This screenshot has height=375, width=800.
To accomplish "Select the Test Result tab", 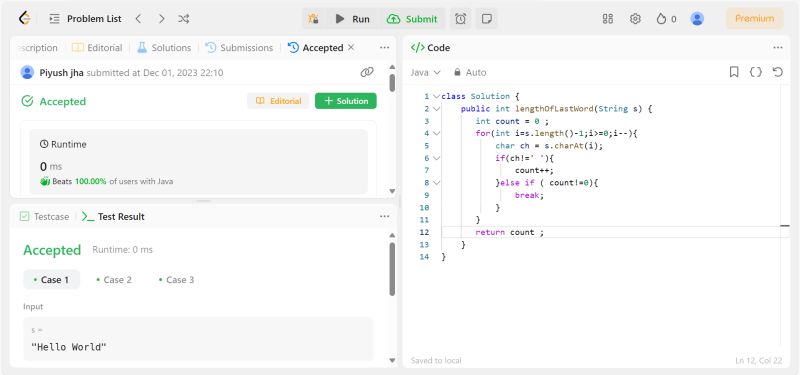I will coord(113,216).
